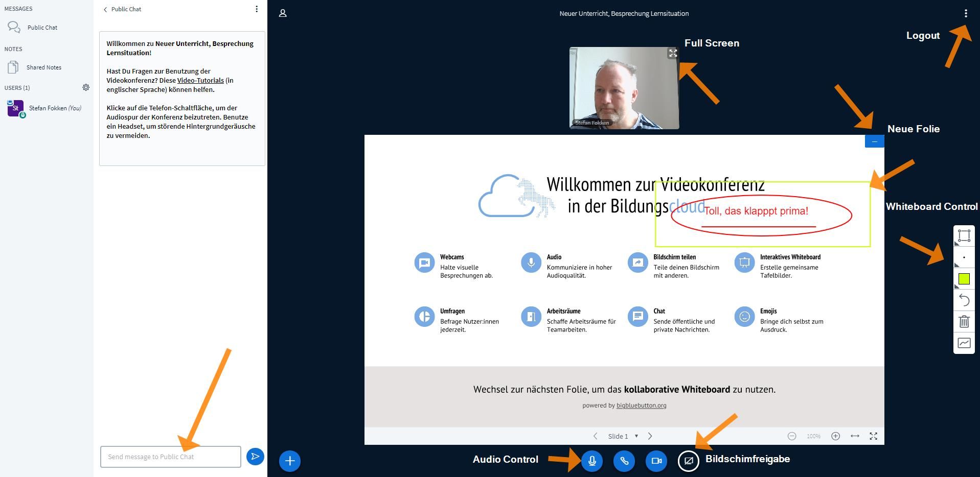Select Public Chat in messages list
Screen dimensions: 980x477
click(42, 28)
